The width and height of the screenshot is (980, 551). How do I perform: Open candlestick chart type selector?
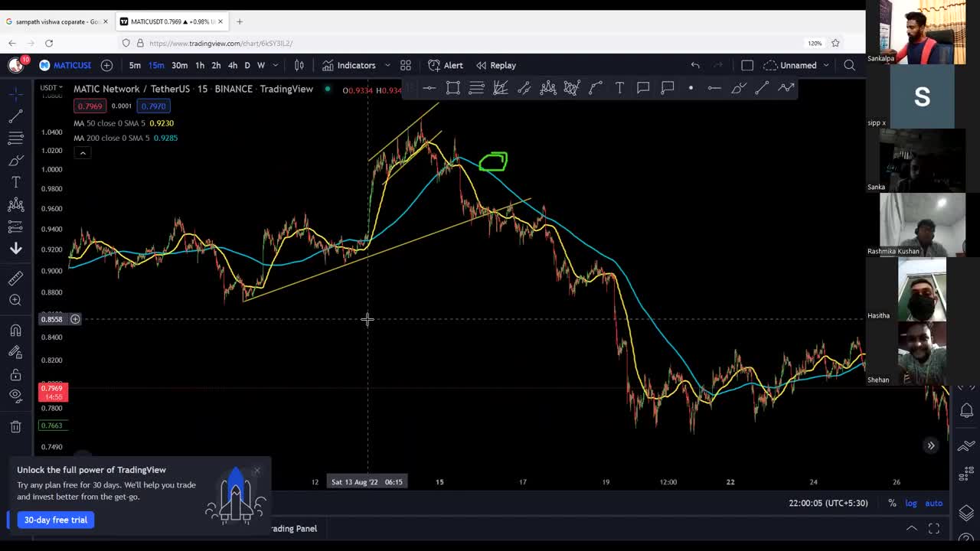pos(299,65)
